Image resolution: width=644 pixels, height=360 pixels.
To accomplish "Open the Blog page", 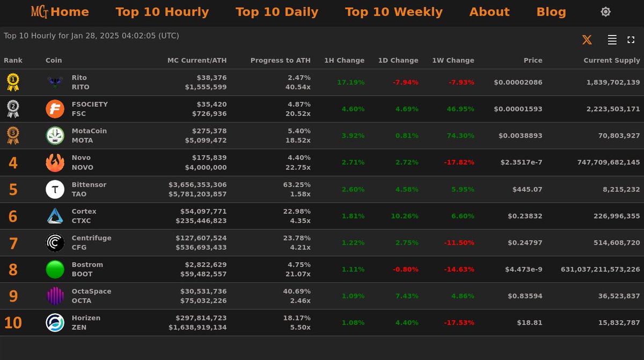I will (x=551, y=12).
